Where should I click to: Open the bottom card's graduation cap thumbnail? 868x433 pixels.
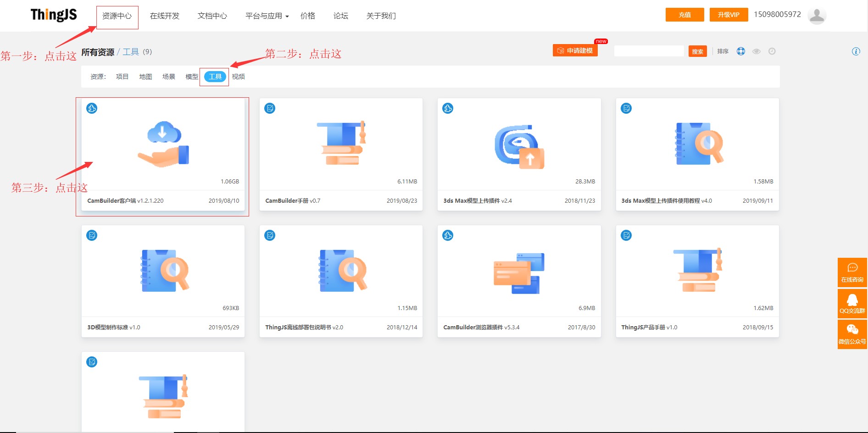[x=163, y=397]
